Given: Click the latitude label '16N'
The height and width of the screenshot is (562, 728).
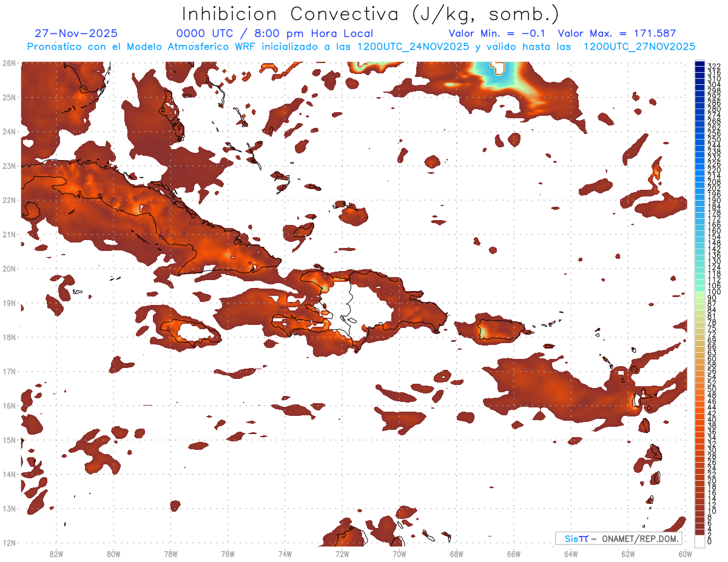Looking at the screenshot, I should coord(9,406).
